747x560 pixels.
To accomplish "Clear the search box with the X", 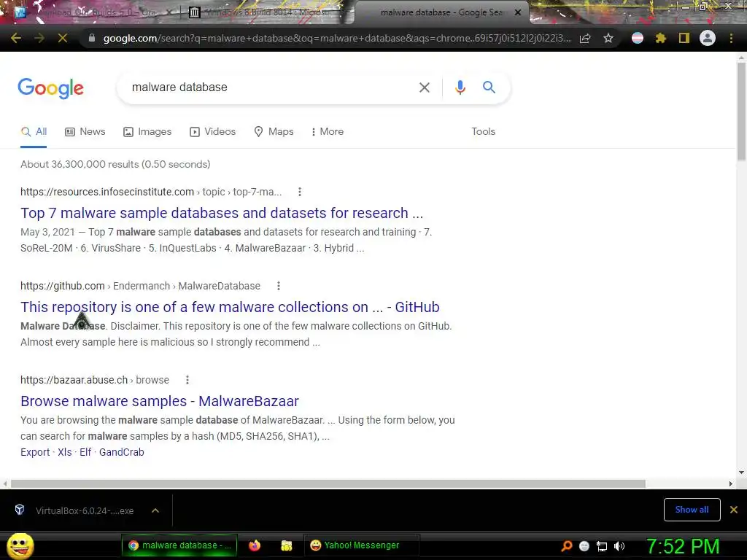I will (425, 87).
